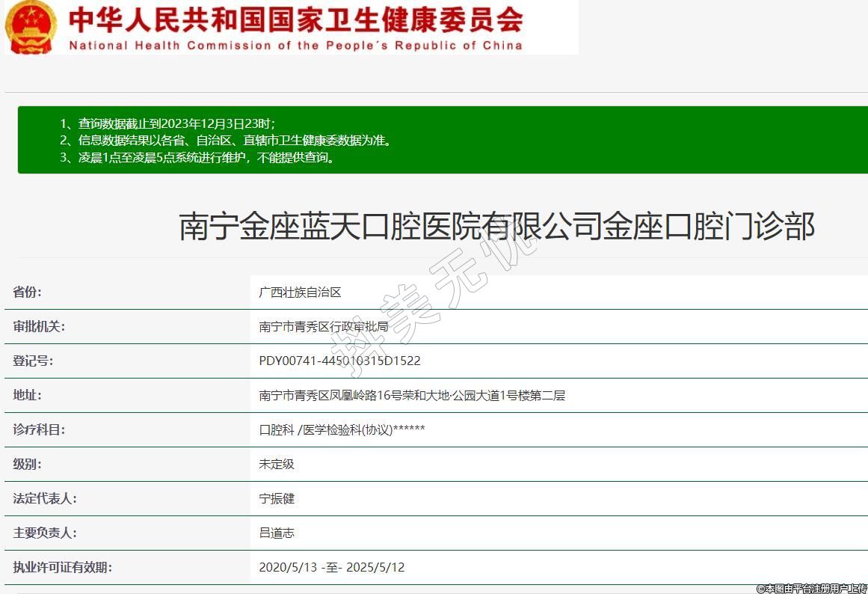Click the English National Health Commission subtitle

click(x=295, y=45)
